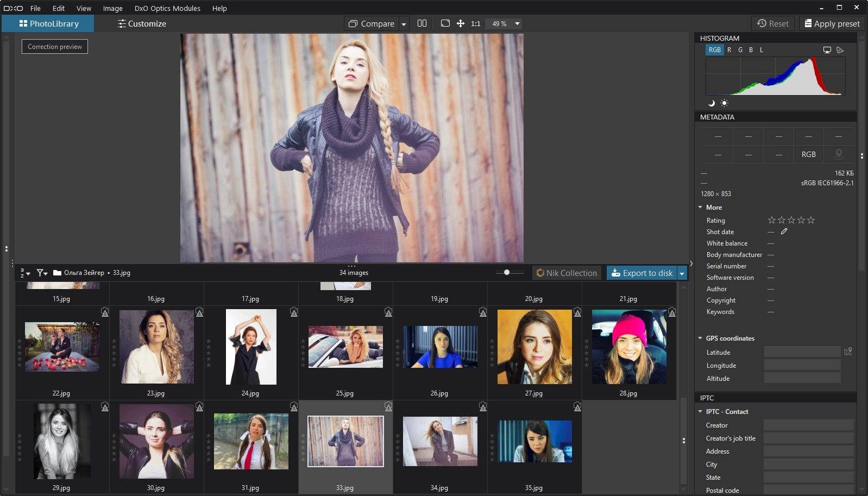Select the move/pan tool icon
The height and width of the screenshot is (496, 868).
pos(461,23)
